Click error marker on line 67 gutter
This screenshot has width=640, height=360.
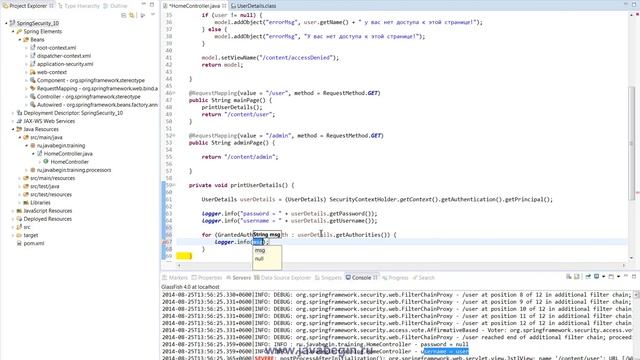click(x=164, y=242)
